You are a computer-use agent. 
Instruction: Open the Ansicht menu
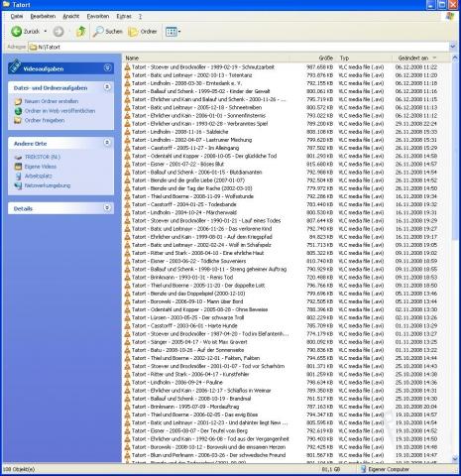point(71,16)
